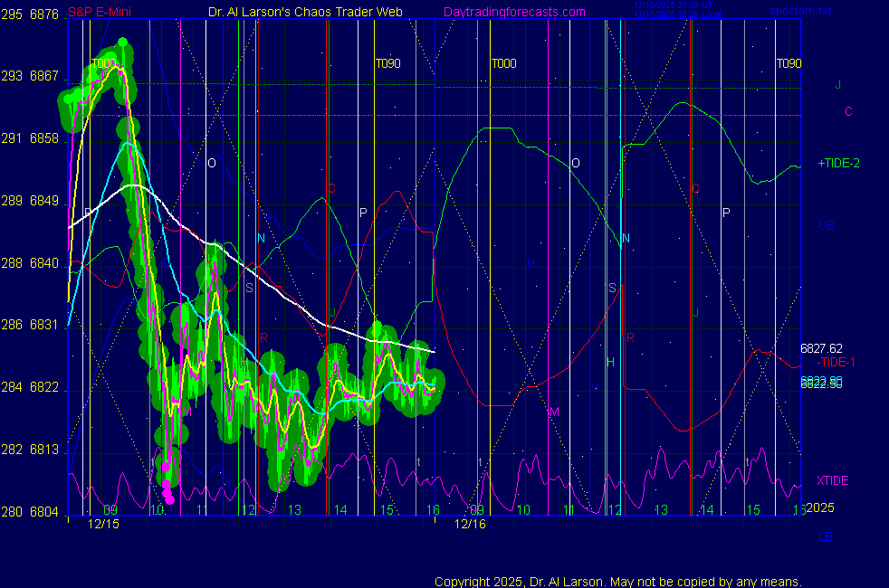The height and width of the screenshot is (588, 889).
Task: Click the yellow 2025 year label
Action: pyautogui.click(x=819, y=508)
